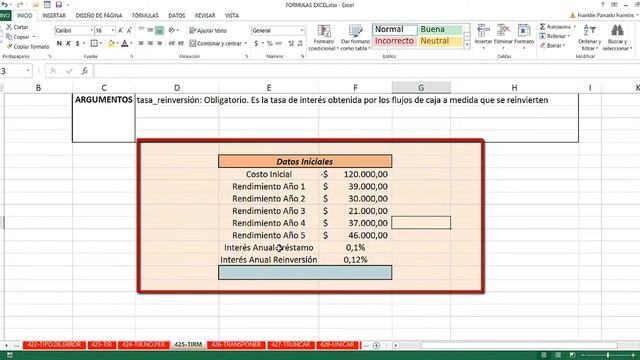Image resolution: width=640 pixels, height=360 pixels.
Task: Open Ordenar y filtrar
Action: coord(589,38)
